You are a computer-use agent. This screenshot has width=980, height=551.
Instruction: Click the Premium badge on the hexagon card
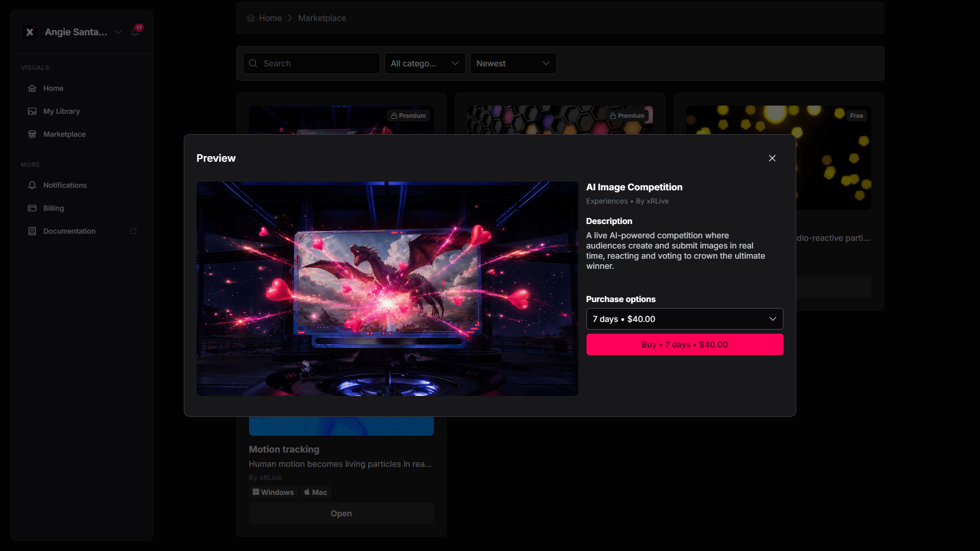pos(627,116)
